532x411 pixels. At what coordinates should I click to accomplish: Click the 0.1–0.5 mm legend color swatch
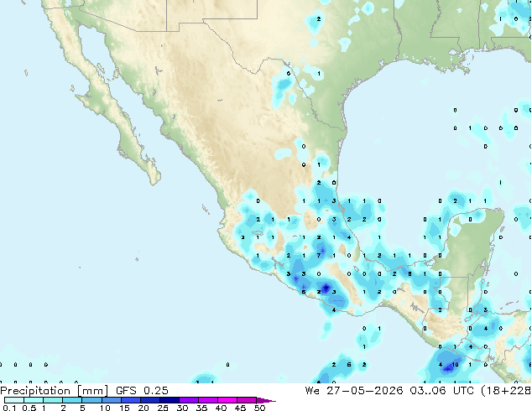(14, 400)
